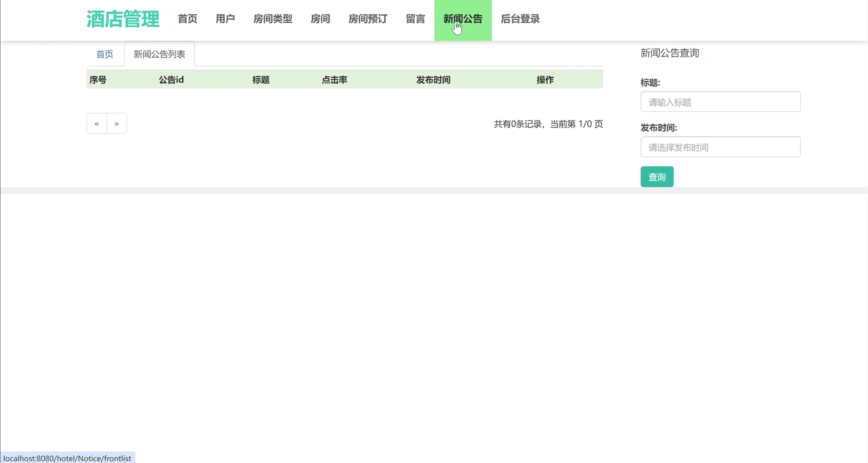Go to the next page with »
Screen dimensions: 868x463
tap(117, 124)
